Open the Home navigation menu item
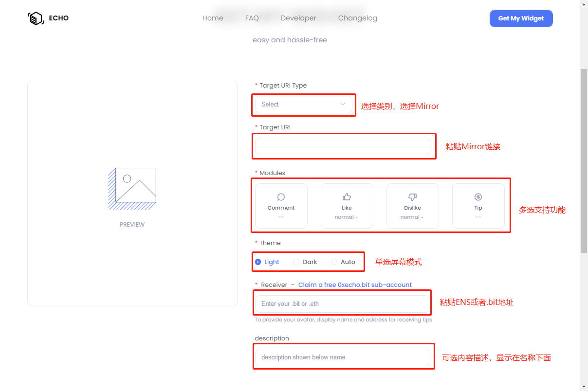Viewport: 588px width, 391px height. pos(213,18)
